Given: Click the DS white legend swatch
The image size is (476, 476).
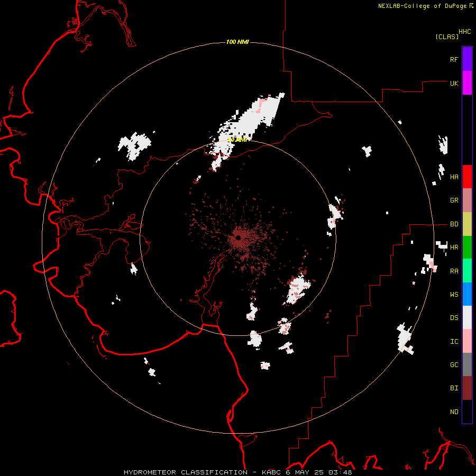Looking at the screenshot, I should pos(467,317).
